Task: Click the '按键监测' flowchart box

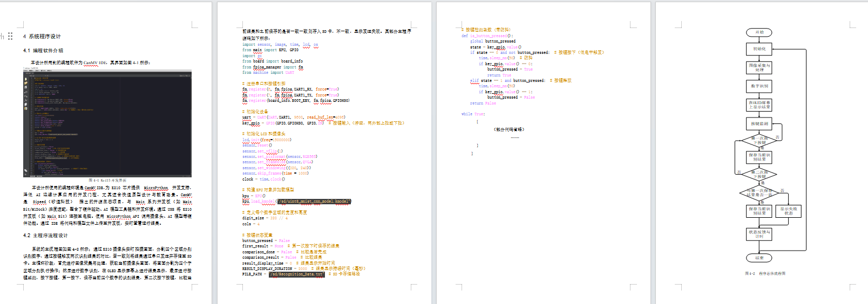Action: (x=759, y=123)
